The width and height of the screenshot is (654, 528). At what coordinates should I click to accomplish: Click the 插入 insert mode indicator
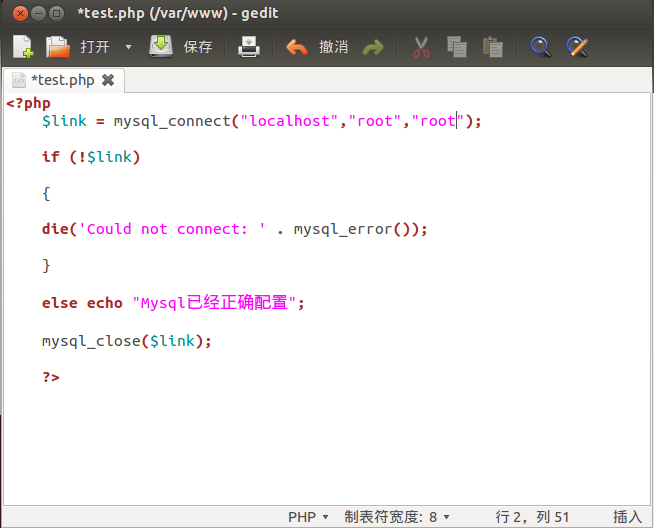tap(627, 517)
